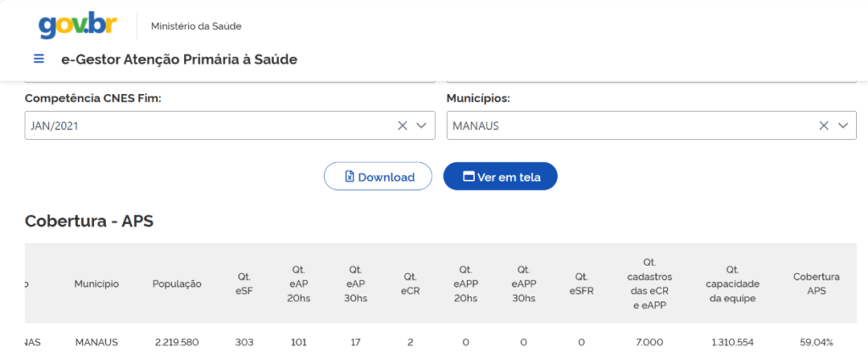Click Ver em tela button
Image resolution: width=868 pixels, height=359 pixels.
[500, 177]
